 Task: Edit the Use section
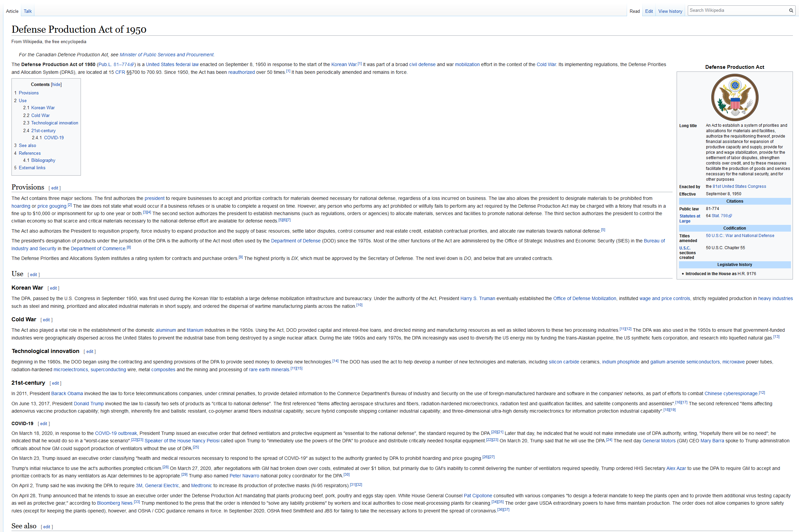click(x=33, y=275)
